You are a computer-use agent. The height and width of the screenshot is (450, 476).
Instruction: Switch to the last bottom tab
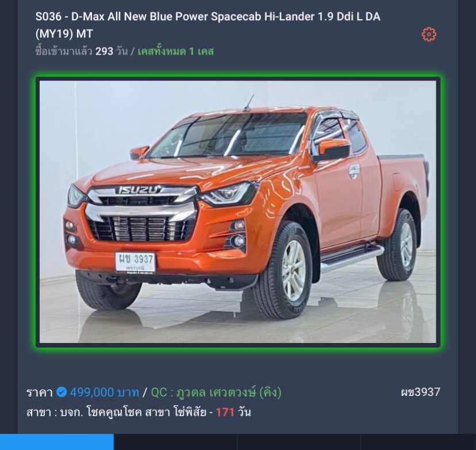pyautogui.click(x=419, y=442)
